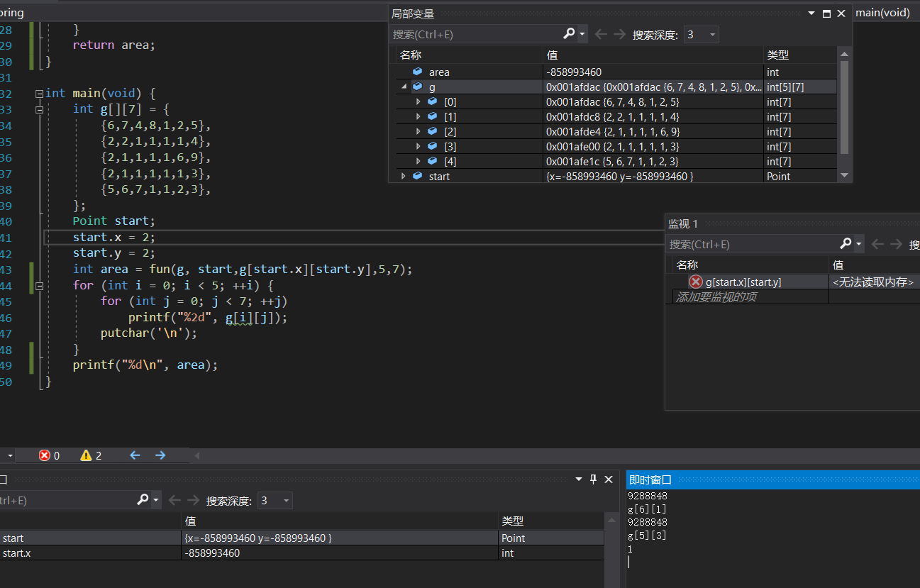Click the error icon beside g[start.x][start.y] watch
The height and width of the screenshot is (588, 920).
tap(695, 282)
